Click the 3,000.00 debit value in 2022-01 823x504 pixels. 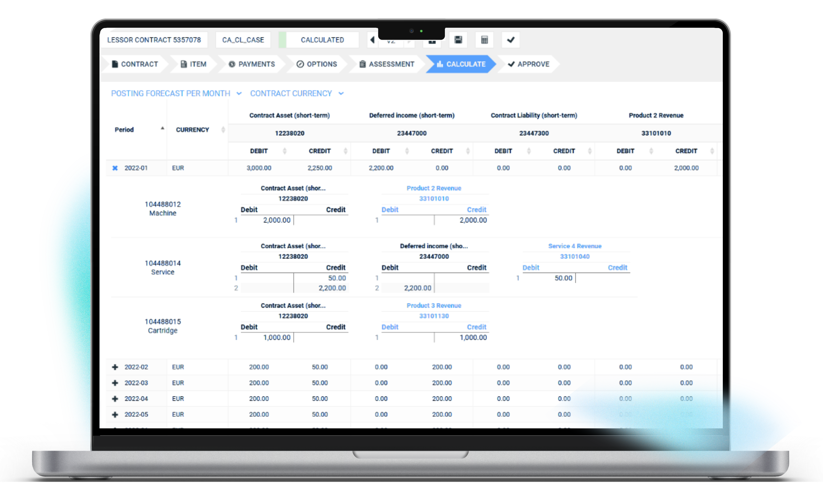(259, 168)
